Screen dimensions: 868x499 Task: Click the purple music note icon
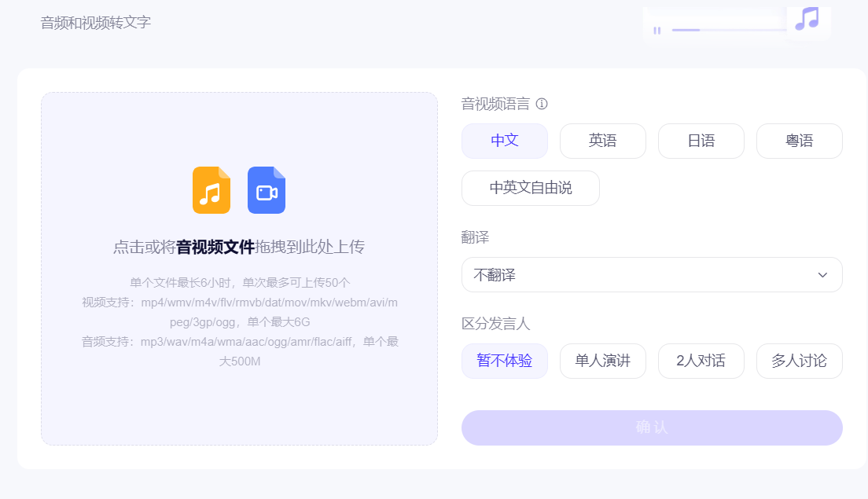pos(807,19)
